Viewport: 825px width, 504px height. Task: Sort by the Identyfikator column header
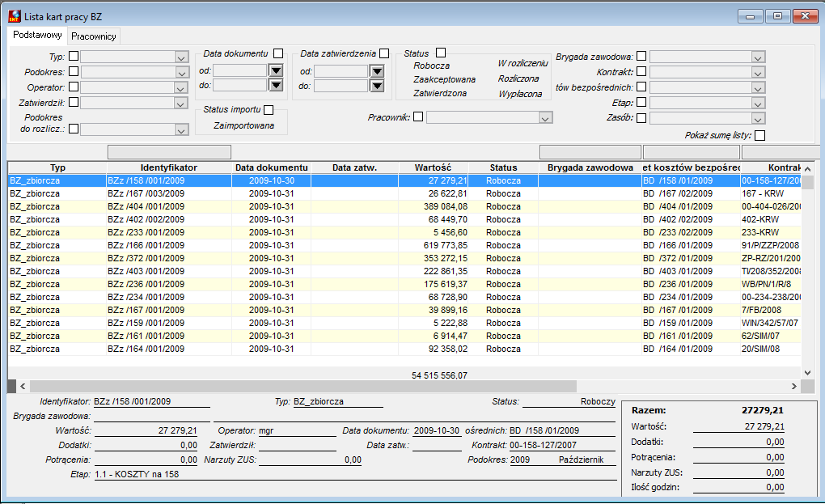(x=169, y=167)
